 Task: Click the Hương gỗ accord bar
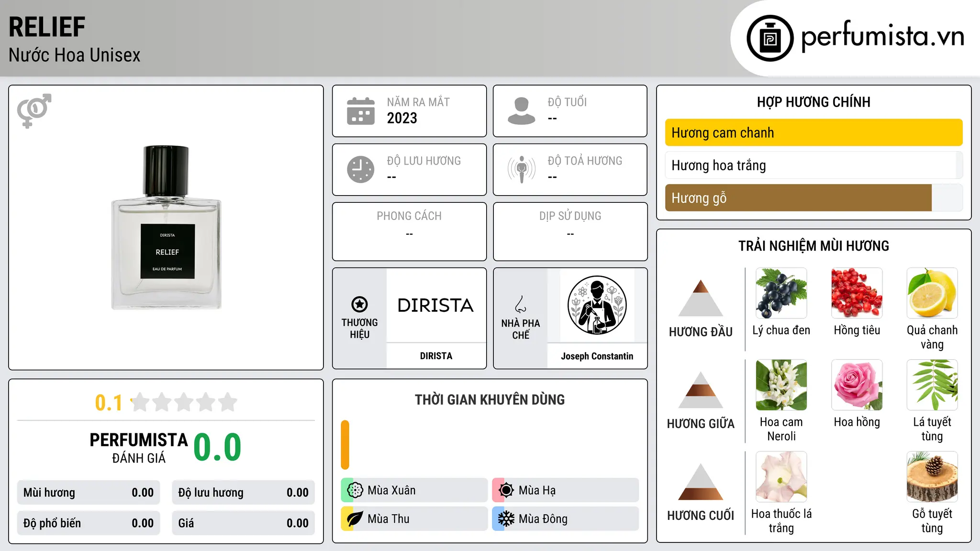pyautogui.click(x=813, y=198)
